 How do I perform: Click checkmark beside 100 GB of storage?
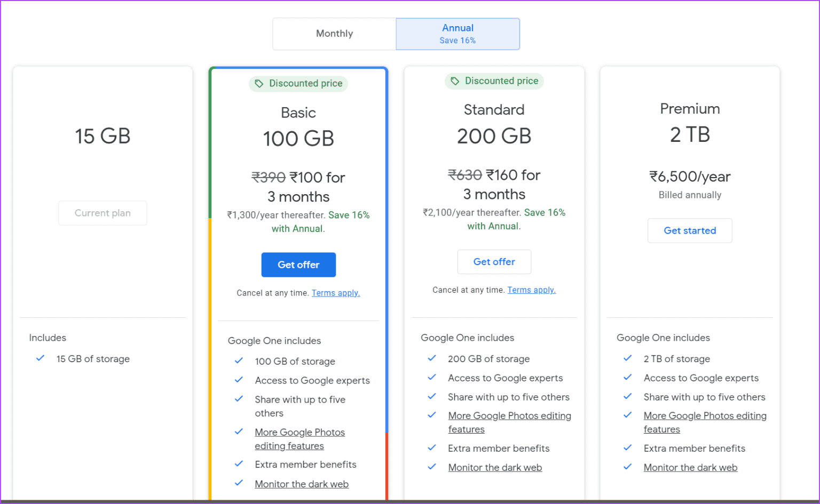tap(239, 361)
